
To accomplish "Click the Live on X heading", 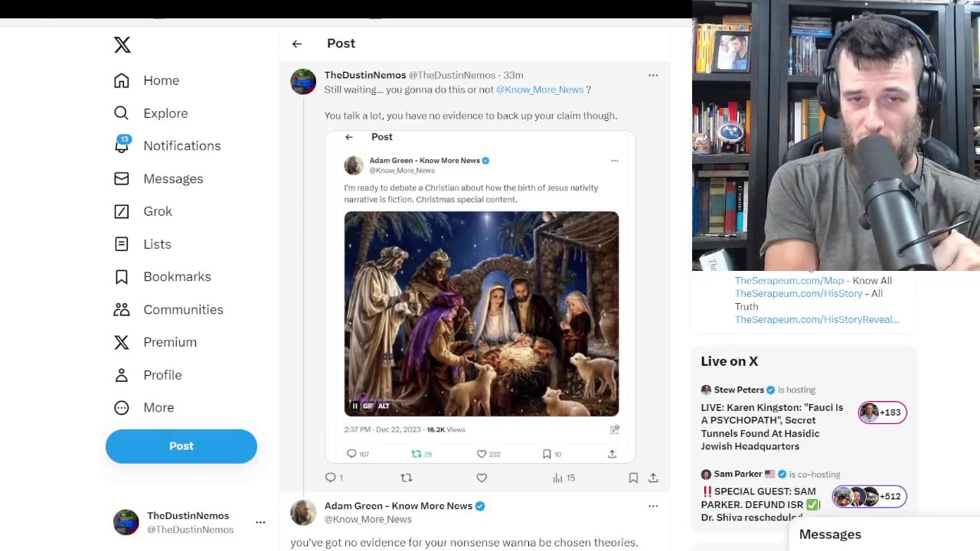I will pyautogui.click(x=730, y=361).
